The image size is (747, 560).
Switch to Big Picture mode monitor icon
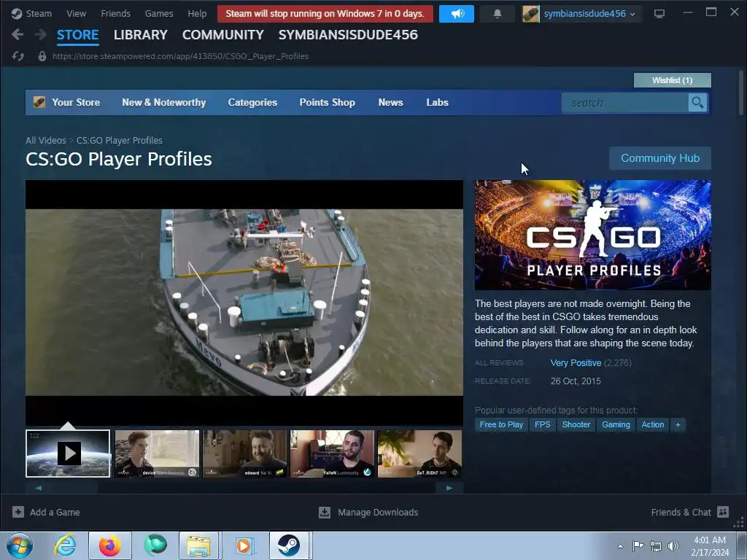tap(659, 14)
